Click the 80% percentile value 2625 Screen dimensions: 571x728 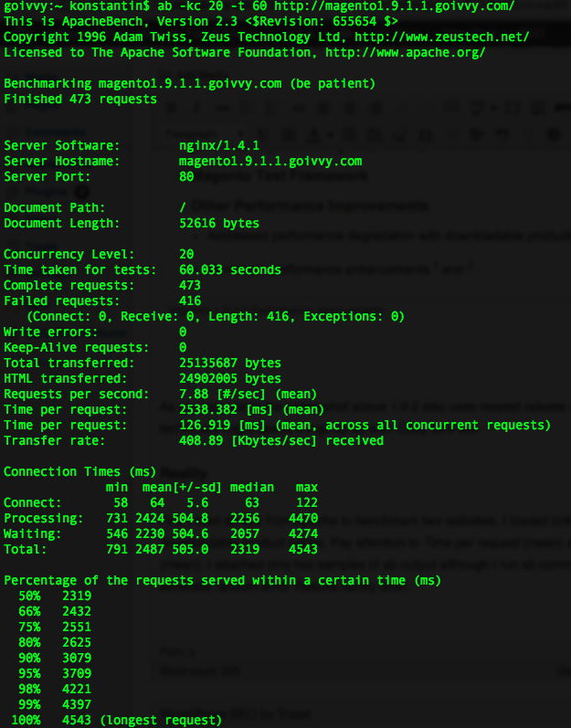tap(77, 642)
